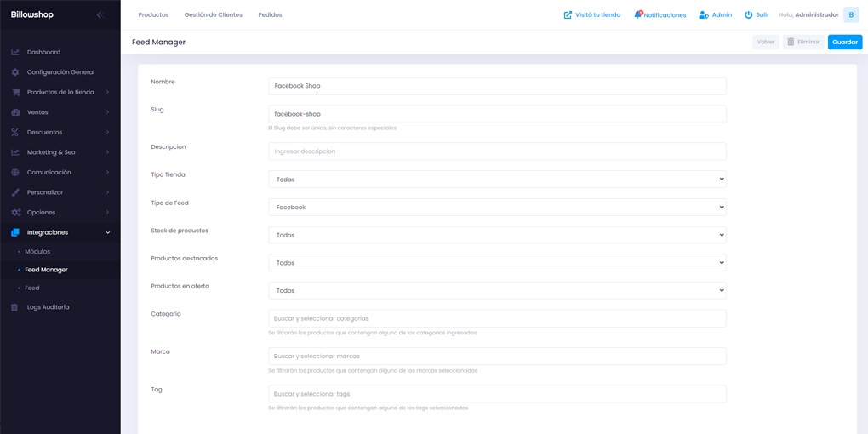Open the Tipo de Feed dropdown
The width and height of the screenshot is (868, 434).
coord(497,208)
